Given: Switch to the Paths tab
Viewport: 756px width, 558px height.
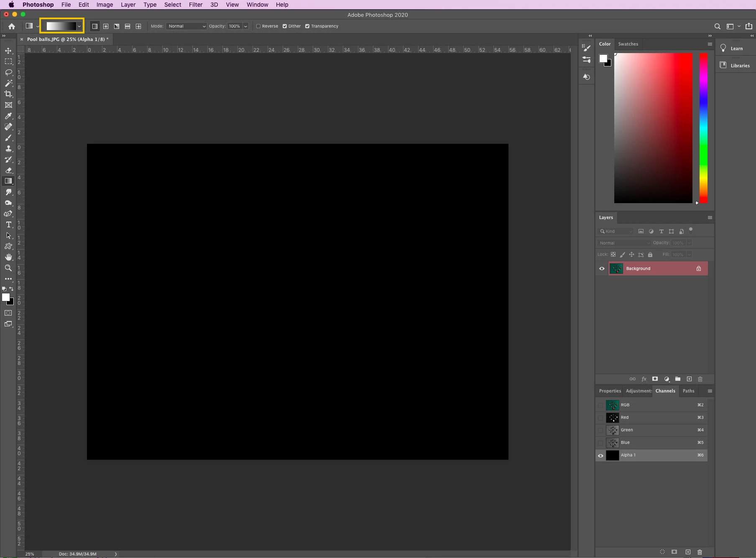Looking at the screenshot, I should click(688, 391).
